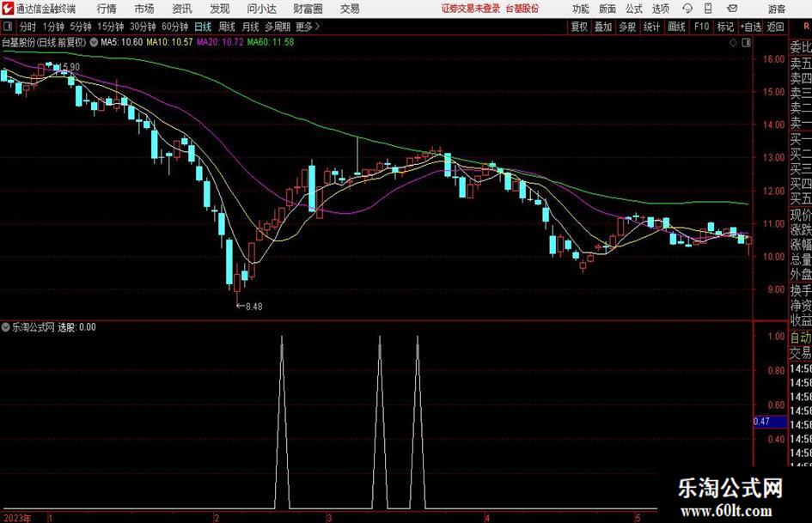Open dropdown arrow beside 乐淘公式网 indicator

(6, 326)
